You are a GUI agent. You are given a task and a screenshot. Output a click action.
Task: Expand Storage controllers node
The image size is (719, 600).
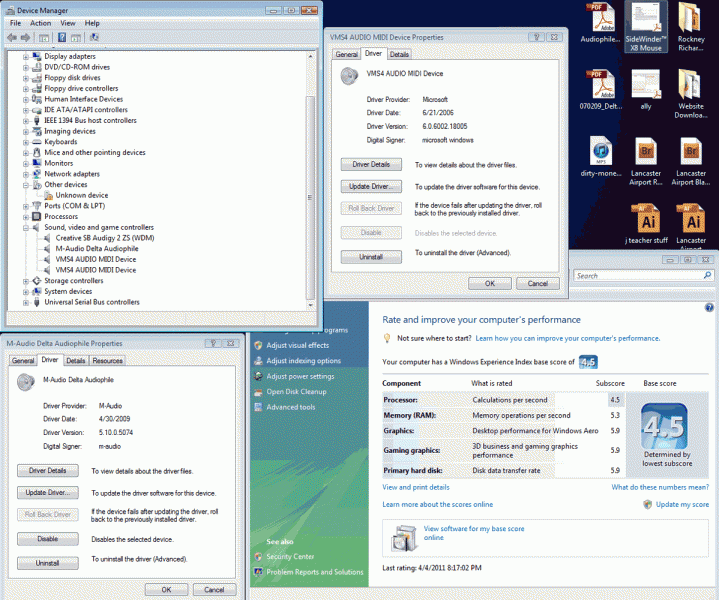pos(26,281)
